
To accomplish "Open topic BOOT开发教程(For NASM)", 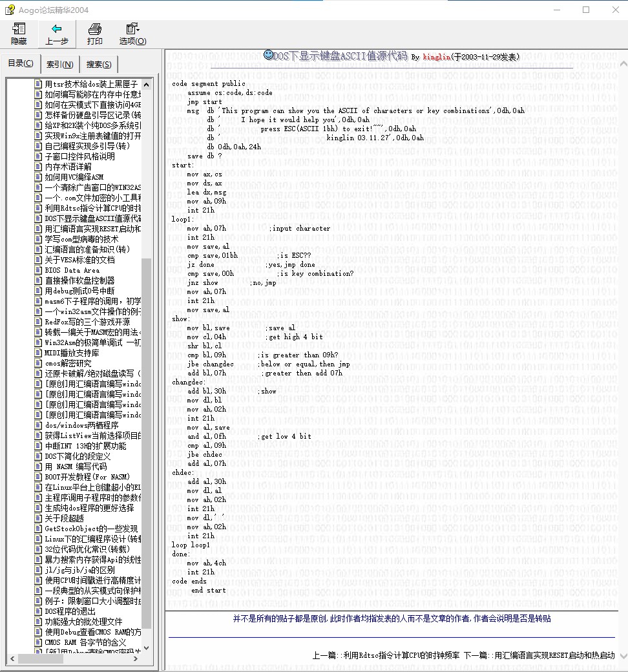I will pyautogui.click(x=87, y=477).
